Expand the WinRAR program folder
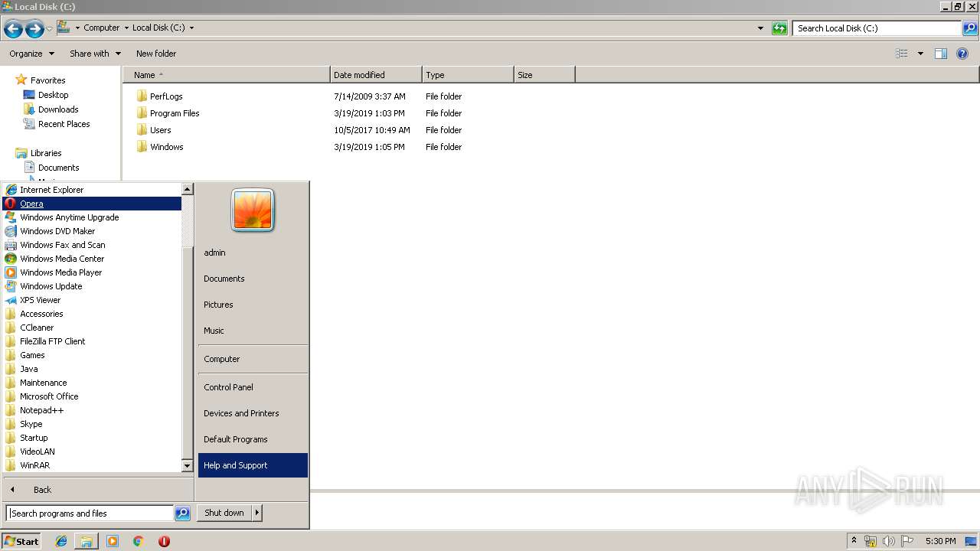This screenshot has width=980, height=551. (x=92, y=465)
